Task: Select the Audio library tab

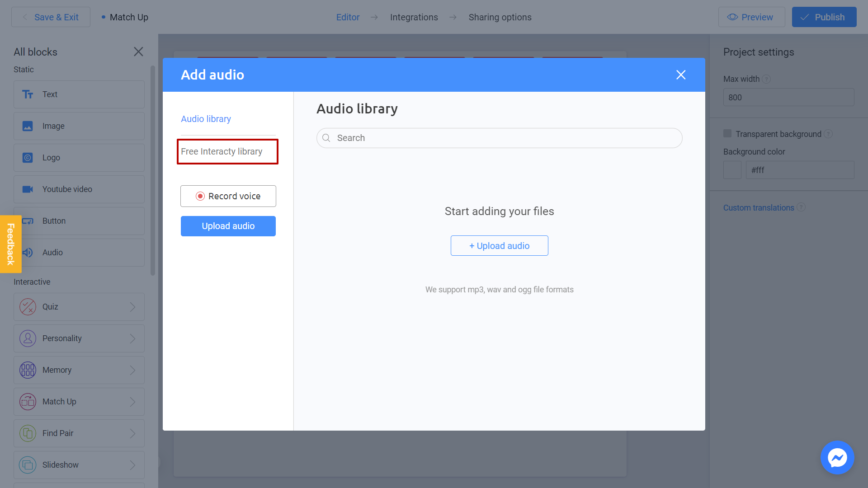Action: point(205,118)
